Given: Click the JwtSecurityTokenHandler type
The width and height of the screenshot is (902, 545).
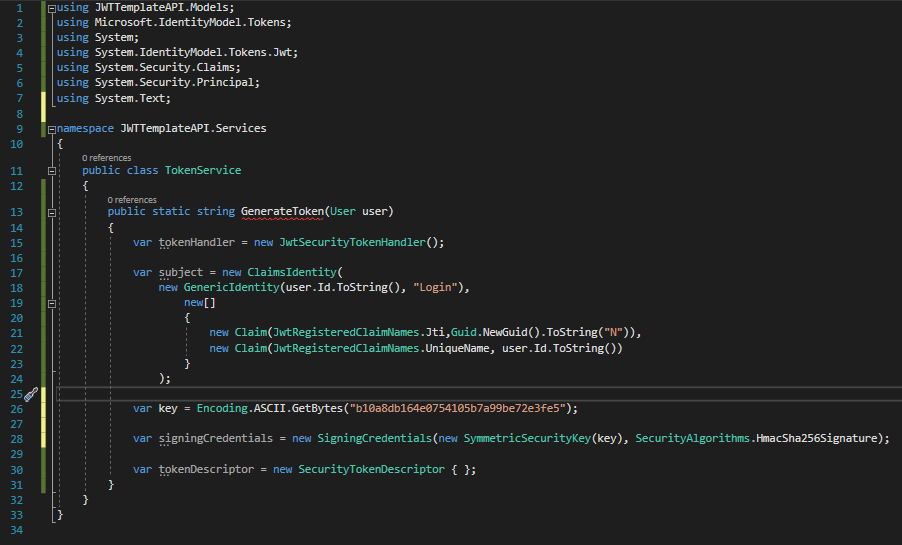Looking at the screenshot, I should [x=353, y=242].
